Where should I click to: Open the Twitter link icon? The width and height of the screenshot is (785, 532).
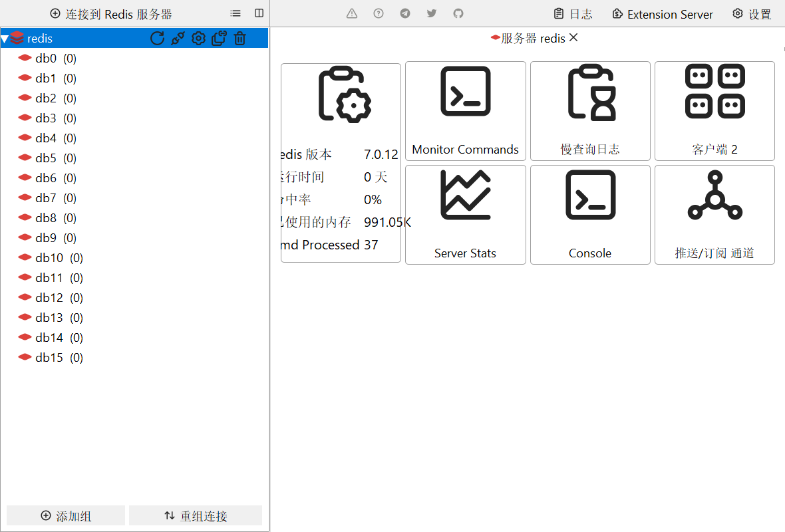pyautogui.click(x=431, y=13)
